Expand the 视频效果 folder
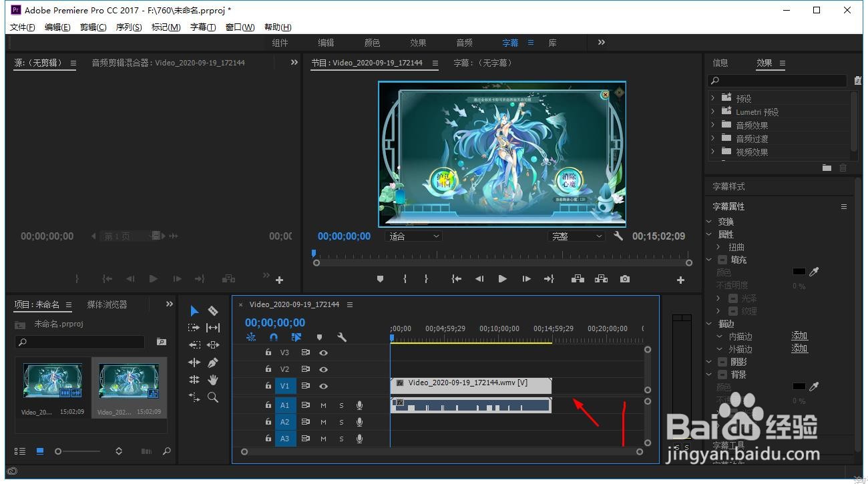Image resolution: width=868 pixels, height=484 pixels. [713, 152]
